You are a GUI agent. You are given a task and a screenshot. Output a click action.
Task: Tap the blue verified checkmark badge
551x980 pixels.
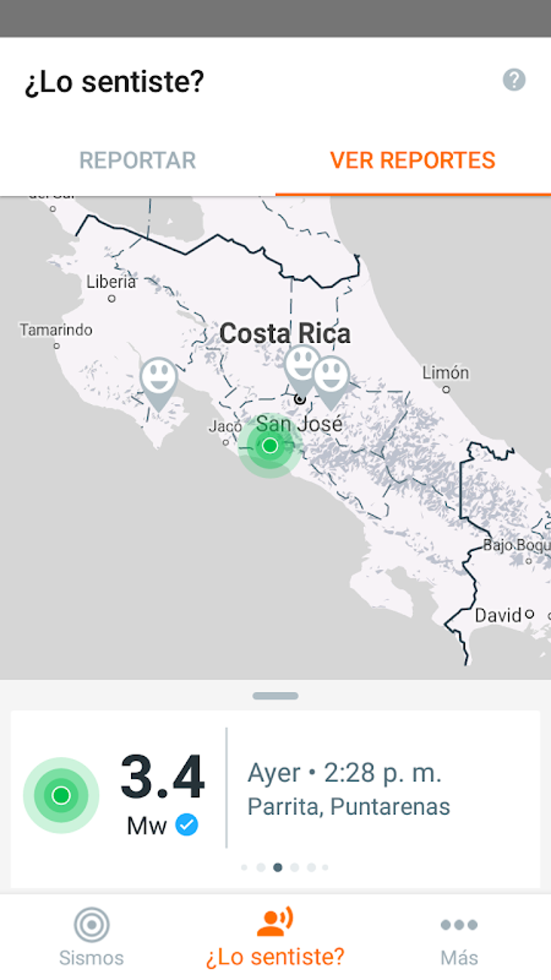coord(187,825)
